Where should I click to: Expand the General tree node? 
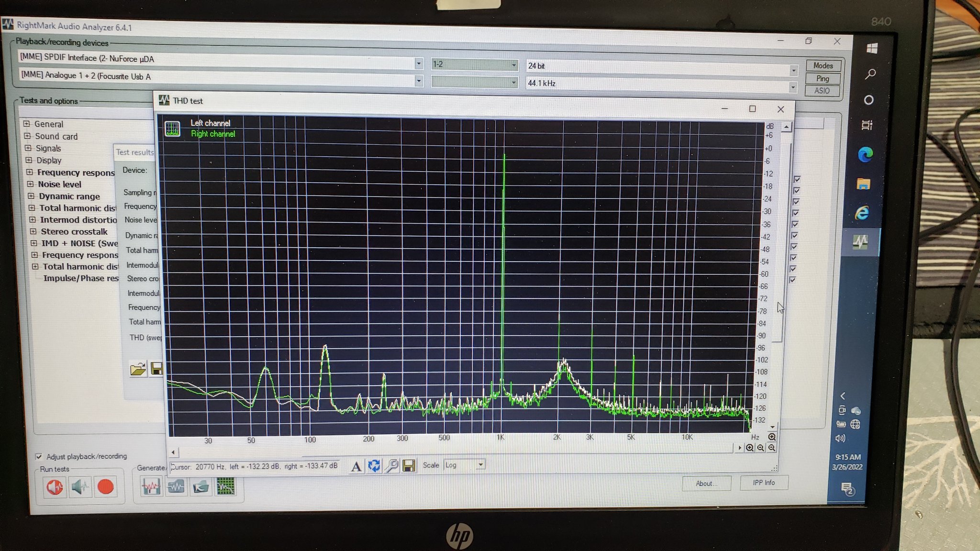click(x=27, y=123)
